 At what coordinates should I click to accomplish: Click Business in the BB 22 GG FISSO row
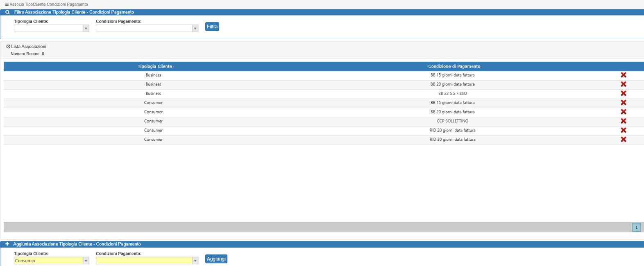pos(153,93)
